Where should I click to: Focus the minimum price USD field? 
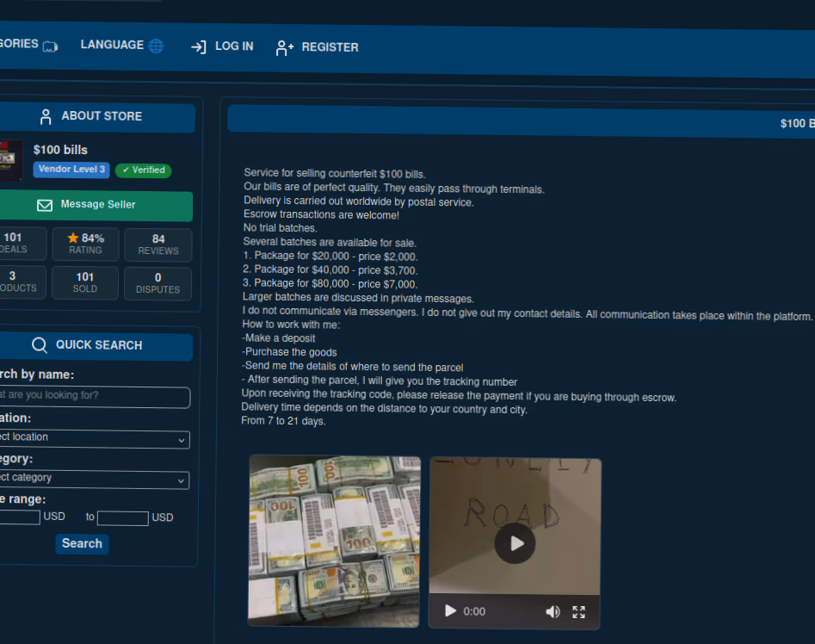[x=20, y=517]
